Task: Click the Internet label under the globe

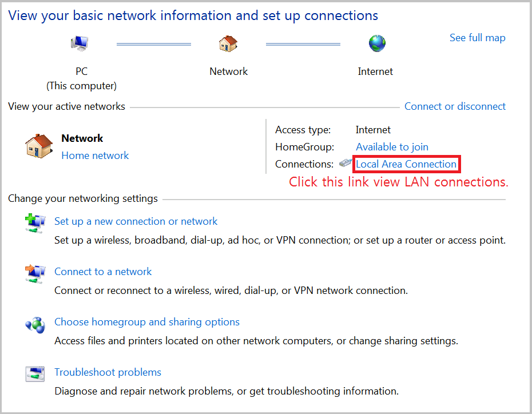Action: point(375,71)
